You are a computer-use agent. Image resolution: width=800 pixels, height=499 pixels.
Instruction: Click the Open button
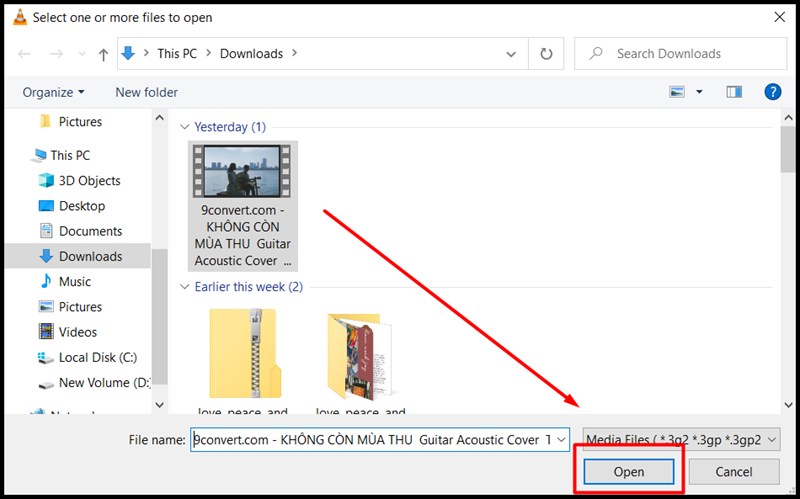[629, 472]
